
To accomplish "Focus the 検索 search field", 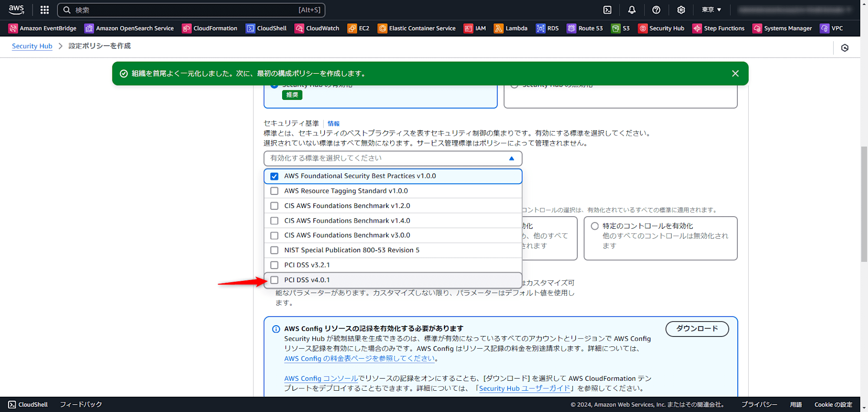I will tap(191, 10).
